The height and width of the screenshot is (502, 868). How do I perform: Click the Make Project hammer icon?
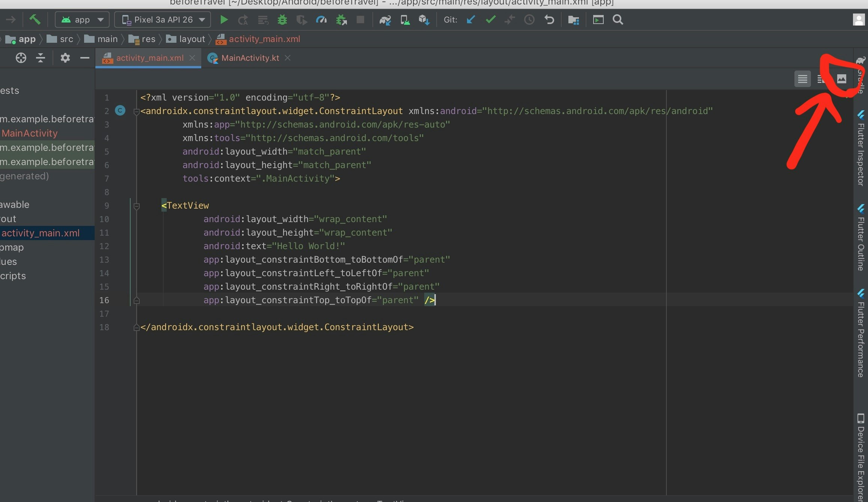click(x=35, y=20)
